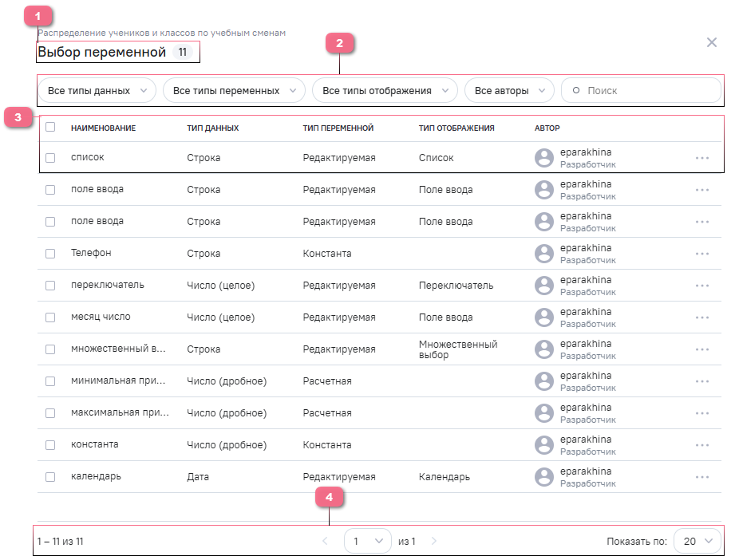Click the Поиск search field
The image size is (731, 560).
[646, 91]
